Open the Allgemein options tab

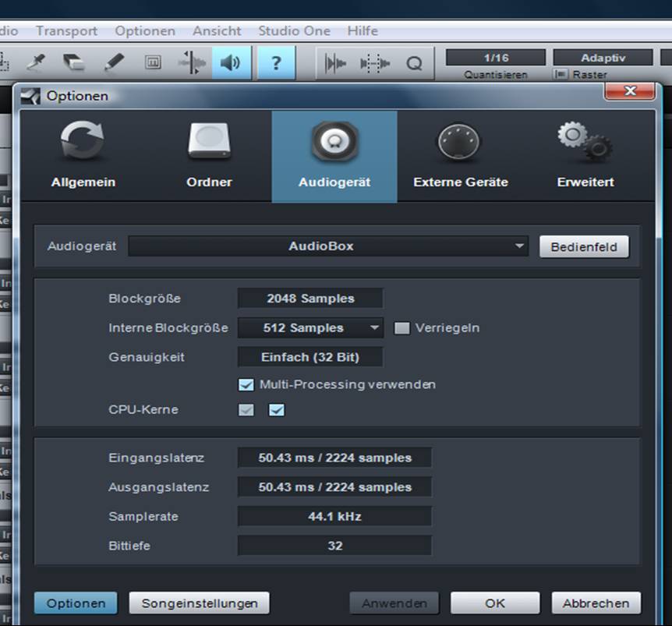point(83,156)
